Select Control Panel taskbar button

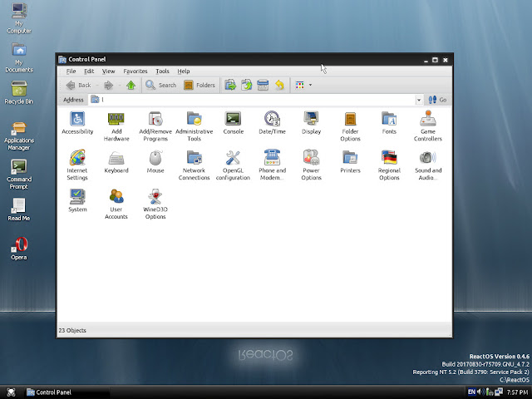tap(66, 392)
